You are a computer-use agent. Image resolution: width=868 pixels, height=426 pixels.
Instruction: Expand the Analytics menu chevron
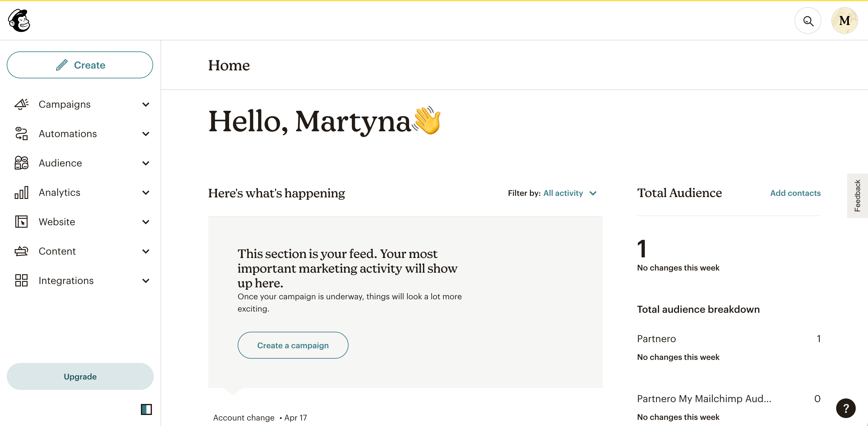(x=146, y=193)
